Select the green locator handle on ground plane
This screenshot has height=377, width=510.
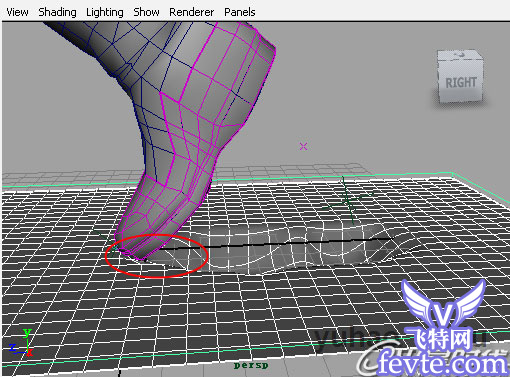pyautogui.click(x=347, y=201)
